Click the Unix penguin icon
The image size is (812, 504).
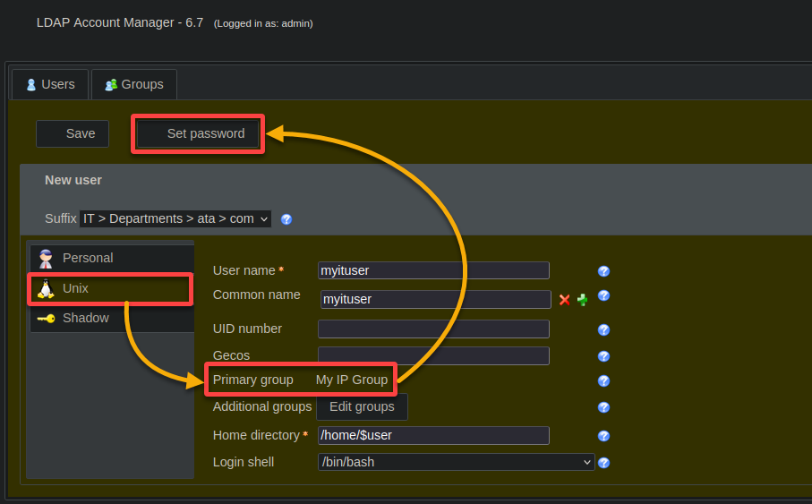(x=46, y=288)
